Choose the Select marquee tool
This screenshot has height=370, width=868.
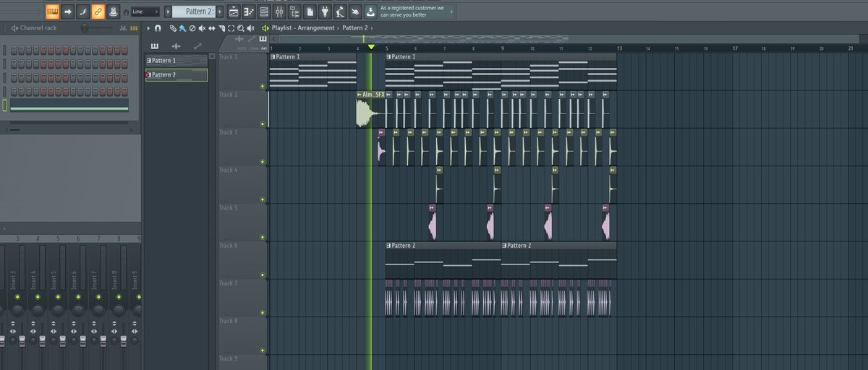[231, 28]
